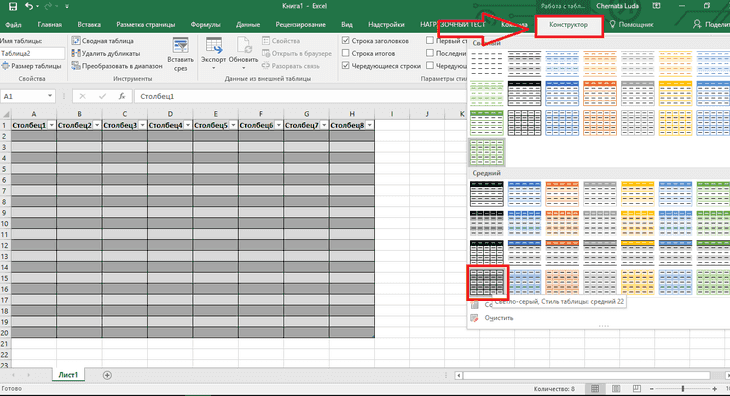
Task: Enable Строка итогов checkbox
Action: 345,54
